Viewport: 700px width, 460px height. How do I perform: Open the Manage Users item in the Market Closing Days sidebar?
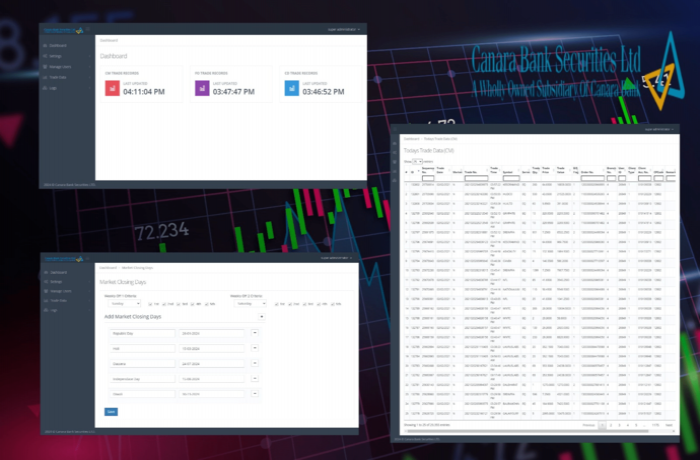67,291
